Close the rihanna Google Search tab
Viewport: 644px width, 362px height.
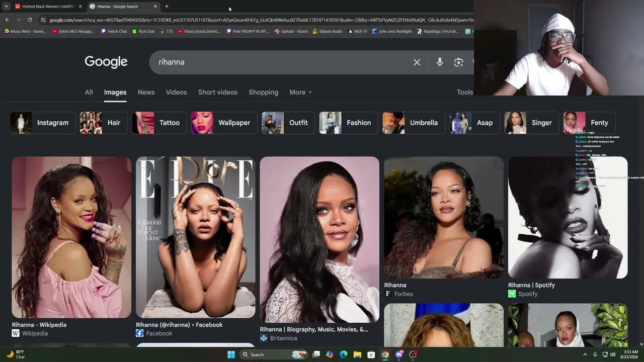point(155,7)
